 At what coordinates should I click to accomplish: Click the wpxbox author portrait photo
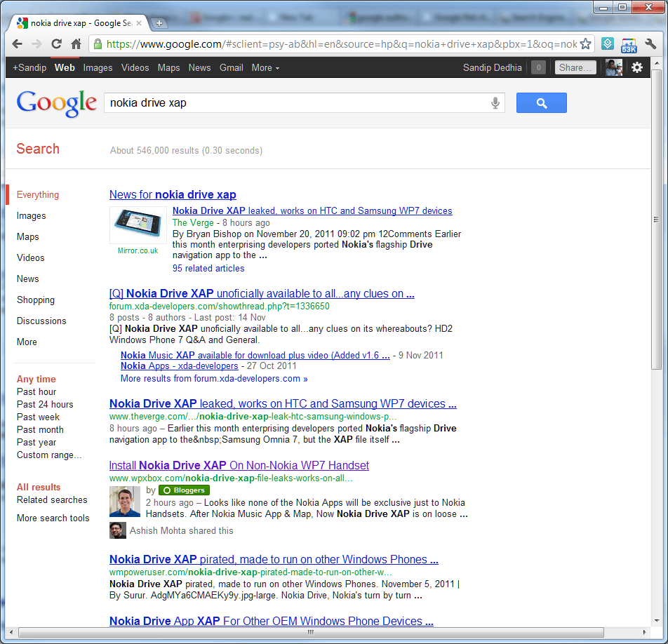(125, 502)
